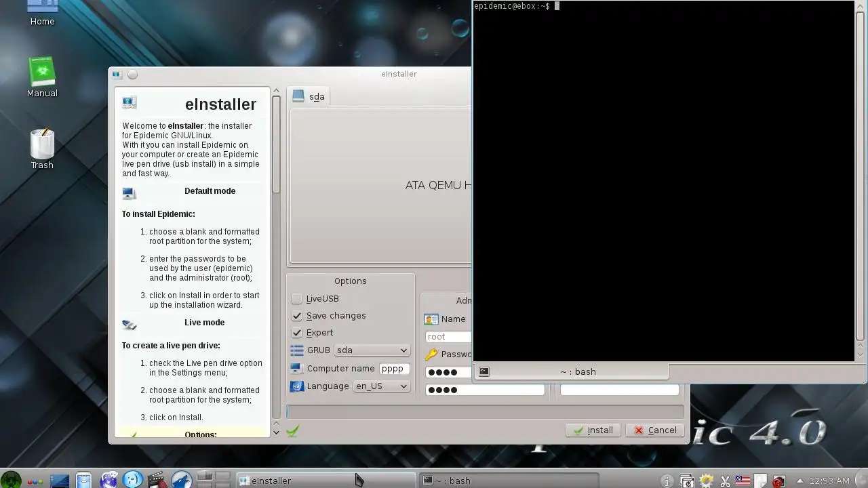Open the Trash desktop icon

click(x=42, y=149)
